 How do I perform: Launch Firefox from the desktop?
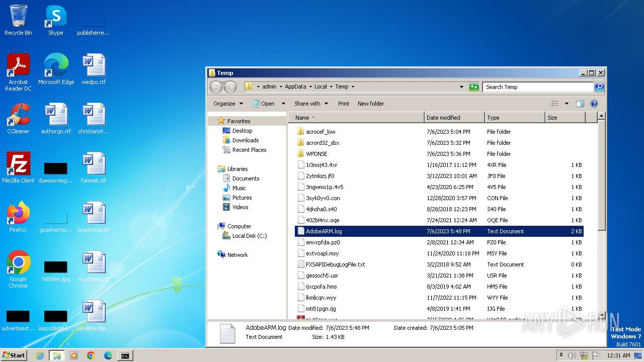pos(18,217)
